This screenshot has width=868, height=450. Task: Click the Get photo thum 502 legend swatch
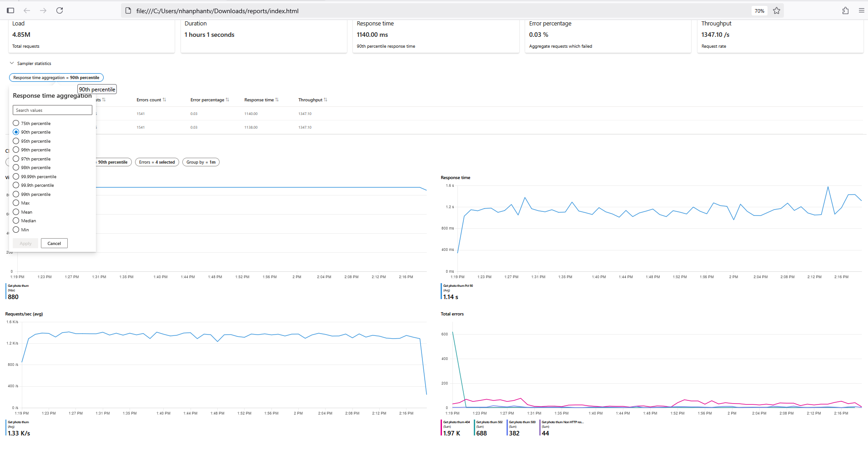pos(475,428)
